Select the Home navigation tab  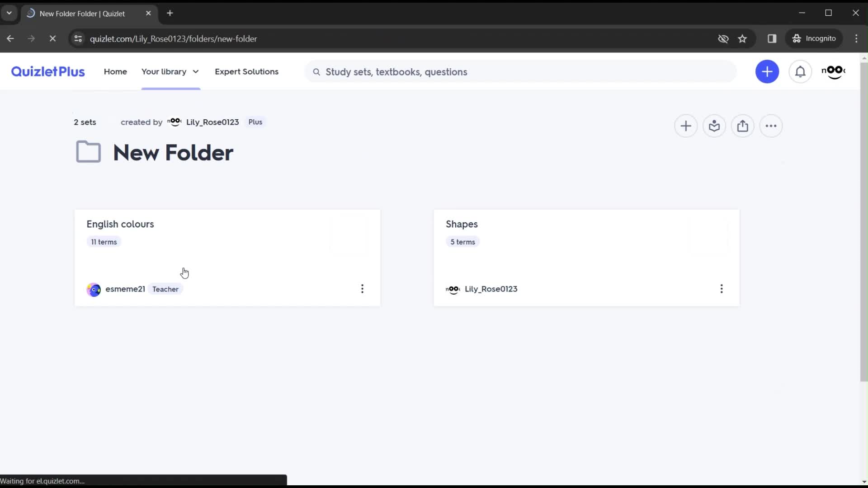(116, 71)
